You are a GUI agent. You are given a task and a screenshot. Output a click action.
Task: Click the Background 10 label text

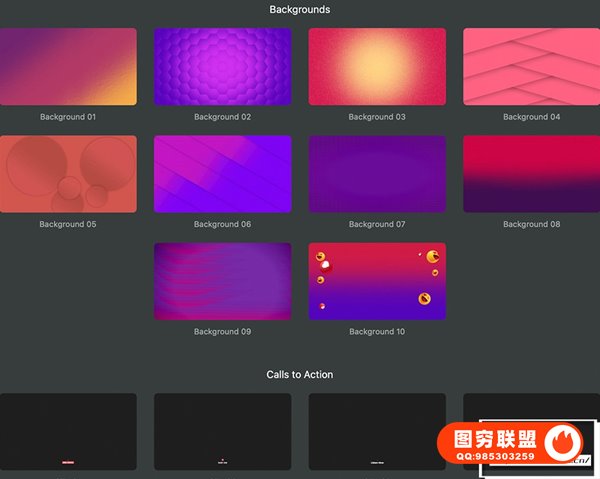coord(377,331)
